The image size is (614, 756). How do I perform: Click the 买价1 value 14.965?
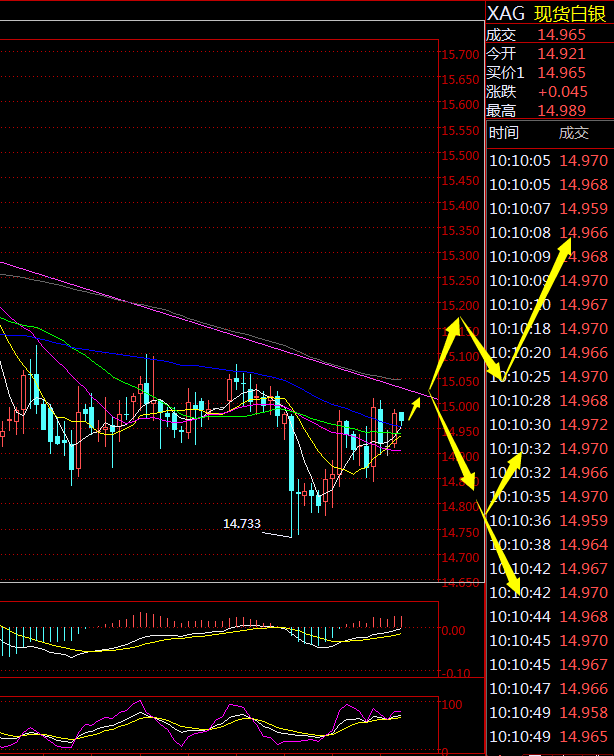pos(561,73)
